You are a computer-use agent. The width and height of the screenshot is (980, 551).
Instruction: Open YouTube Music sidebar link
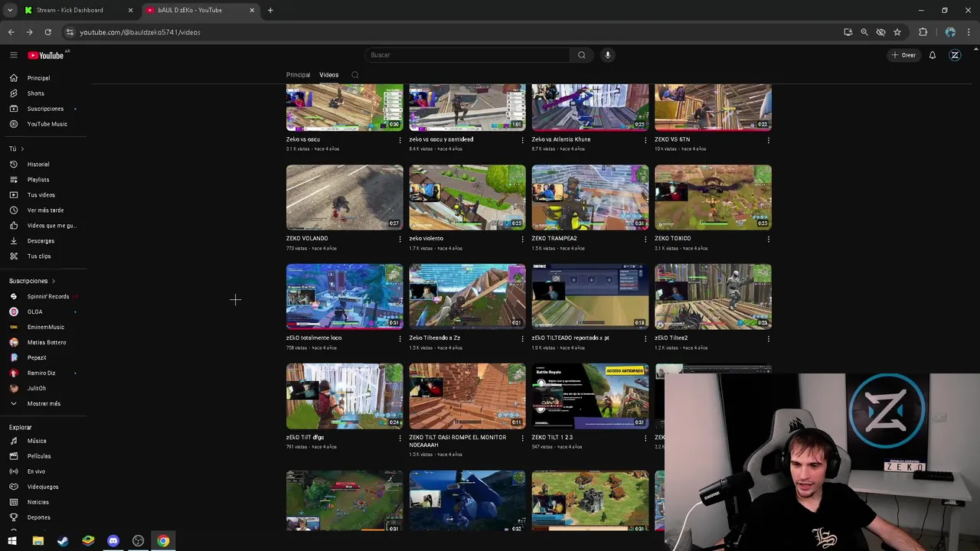click(46, 124)
